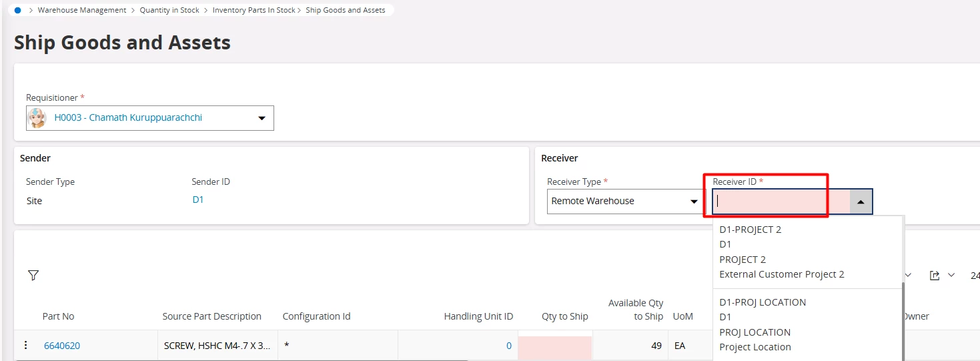Image resolution: width=980 pixels, height=361 pixels.
Task: Click the Receiver ID input field
Action: tap(781, 202)
